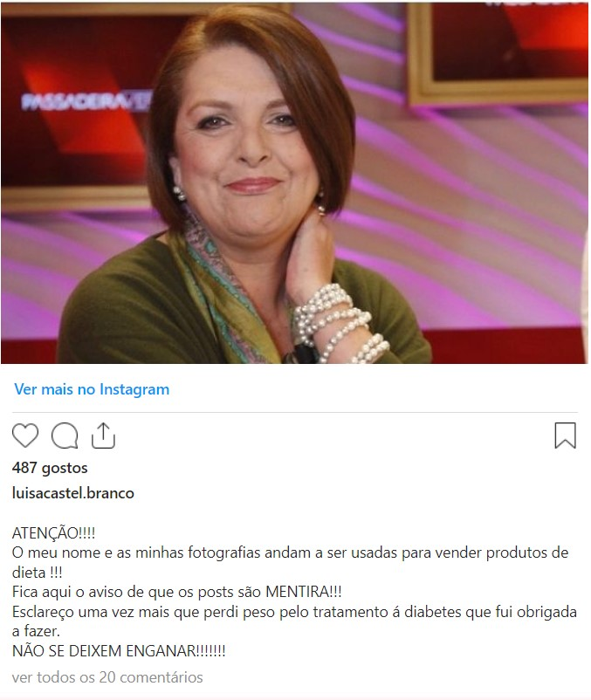Save the post with the bookmark icon
This screenshot has width=591, height=700.
(565, 436)
